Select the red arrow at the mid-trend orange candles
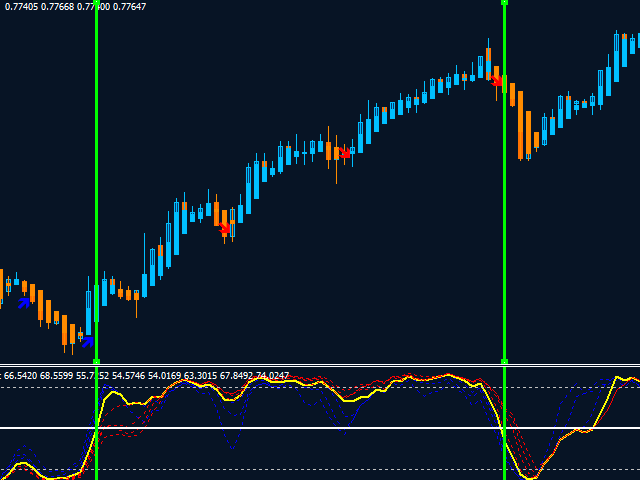This screenshot has width=640, height=480. click(x=345, y=152)
